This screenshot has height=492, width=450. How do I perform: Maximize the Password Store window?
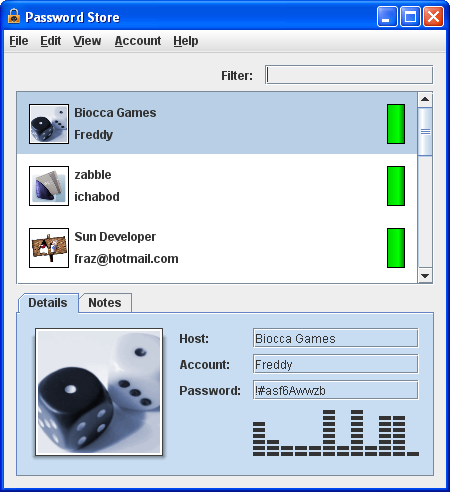410,16
